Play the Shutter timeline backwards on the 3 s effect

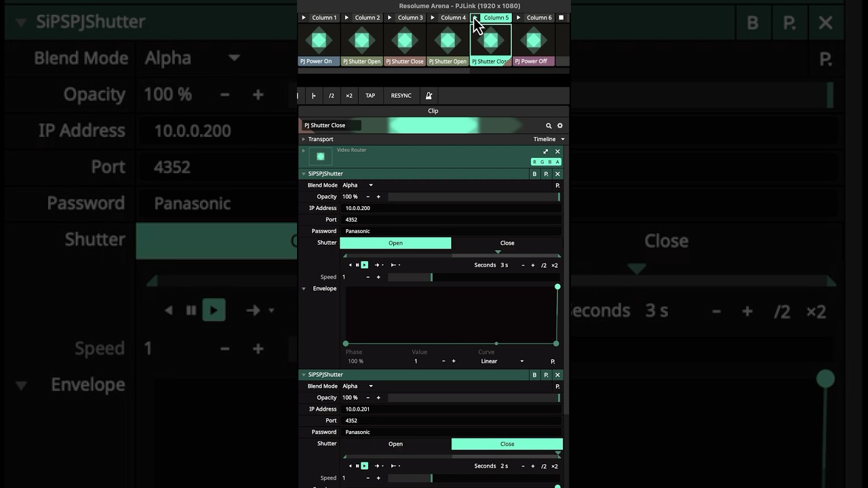tap(350, 265)
